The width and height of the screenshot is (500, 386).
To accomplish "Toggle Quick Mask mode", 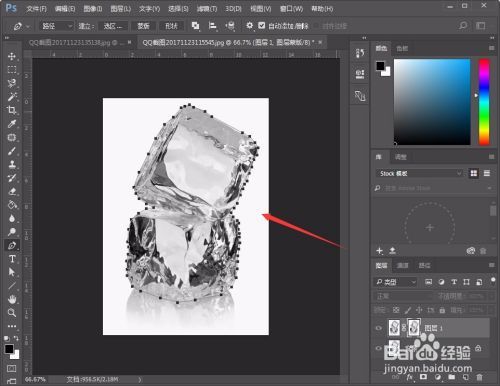I will point(12,369).
